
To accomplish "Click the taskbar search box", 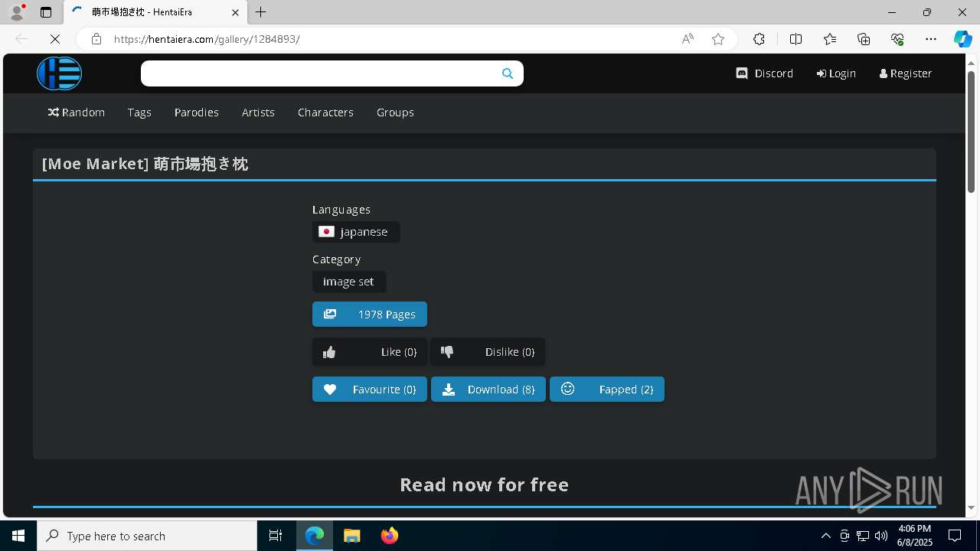I will (147, 536).
